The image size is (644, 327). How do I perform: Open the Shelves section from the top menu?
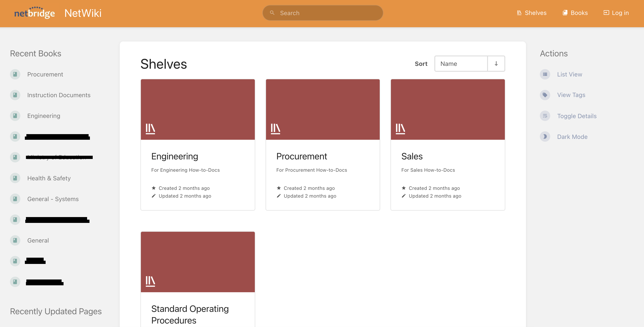(x=535, y=13)
